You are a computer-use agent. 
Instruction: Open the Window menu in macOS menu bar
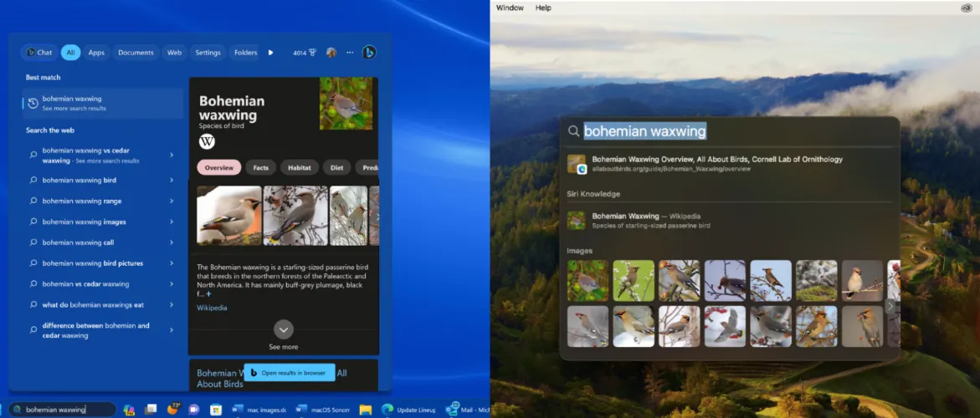(510, 8)
